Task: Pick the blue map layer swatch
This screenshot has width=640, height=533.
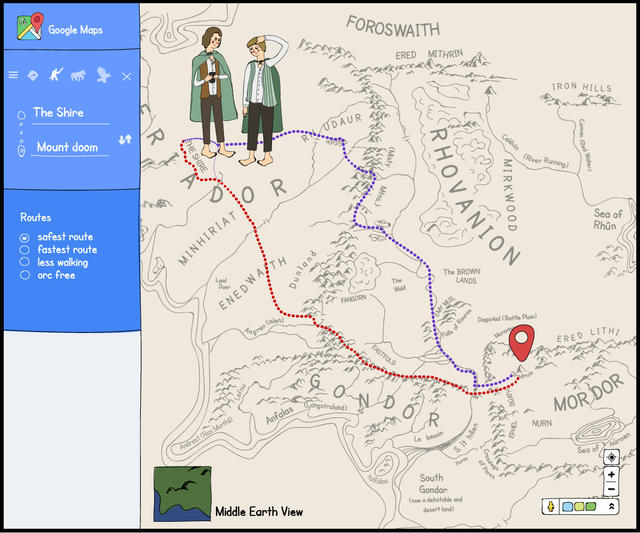Action: tap(568, 507)
